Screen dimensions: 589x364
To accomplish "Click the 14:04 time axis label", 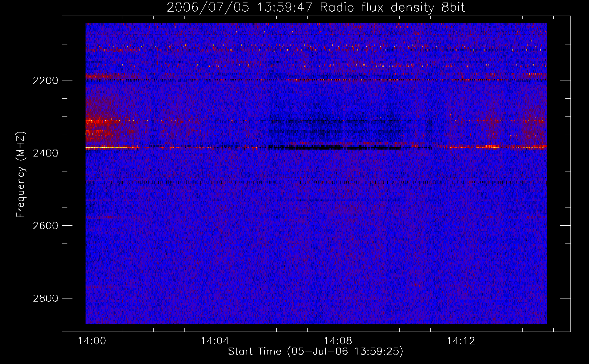I will (215, 341).
